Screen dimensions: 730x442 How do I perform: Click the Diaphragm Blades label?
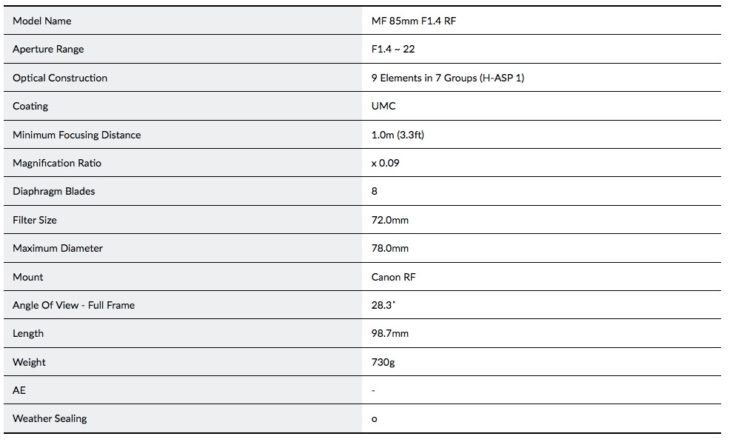click(54, 191)
